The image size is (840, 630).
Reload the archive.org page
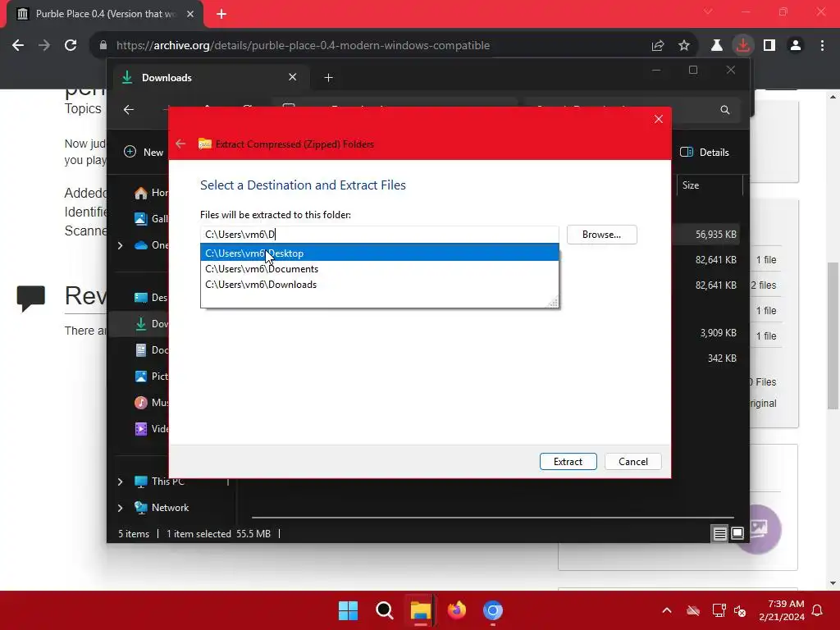pos(71,46)
